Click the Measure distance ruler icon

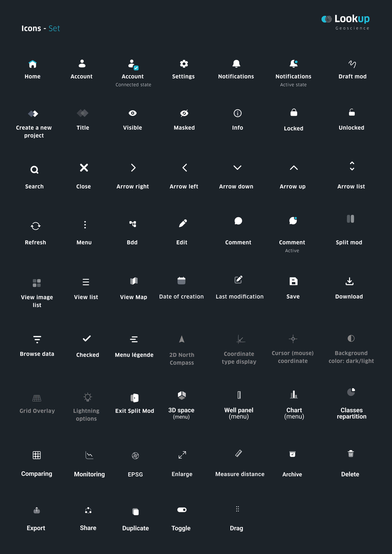[x=238, y=453]
